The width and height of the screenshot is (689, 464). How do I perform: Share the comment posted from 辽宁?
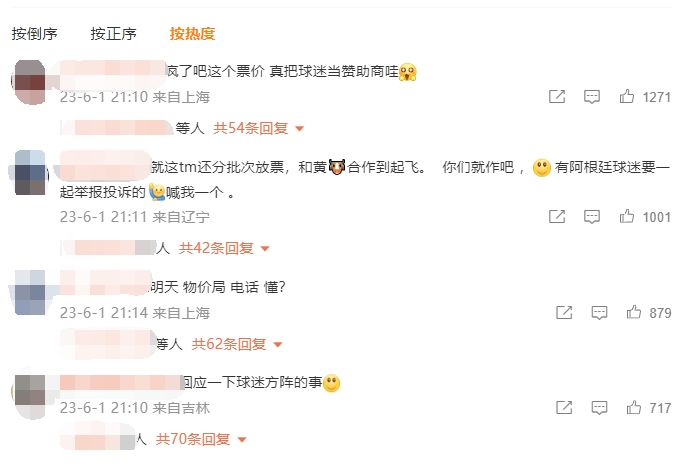557,216
